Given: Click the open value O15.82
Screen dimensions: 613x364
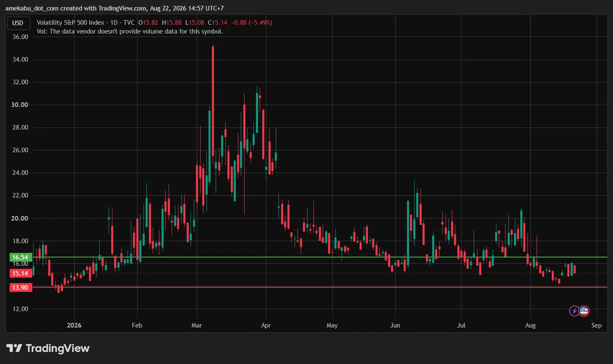Looking at the screenshot, I should coord(148,22).
